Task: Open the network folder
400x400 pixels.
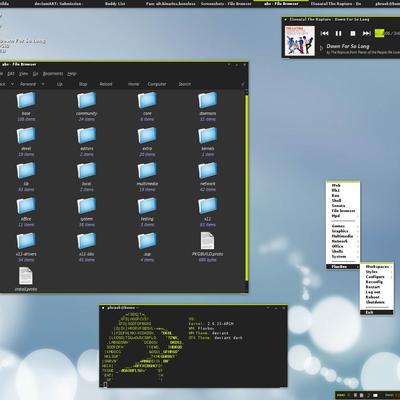Action: pyautogui.click(x=208, y=171)
